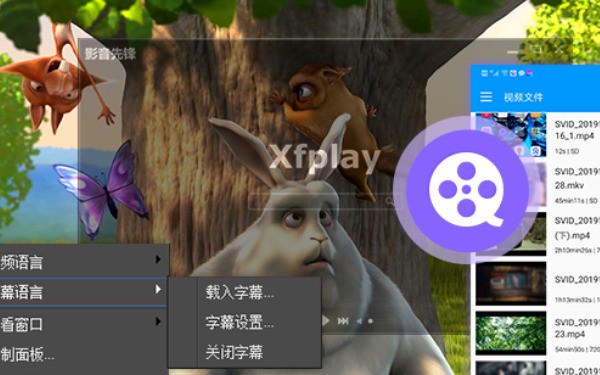
Task: Click the play button in Xfplay player
Action: tap(326, 321)
